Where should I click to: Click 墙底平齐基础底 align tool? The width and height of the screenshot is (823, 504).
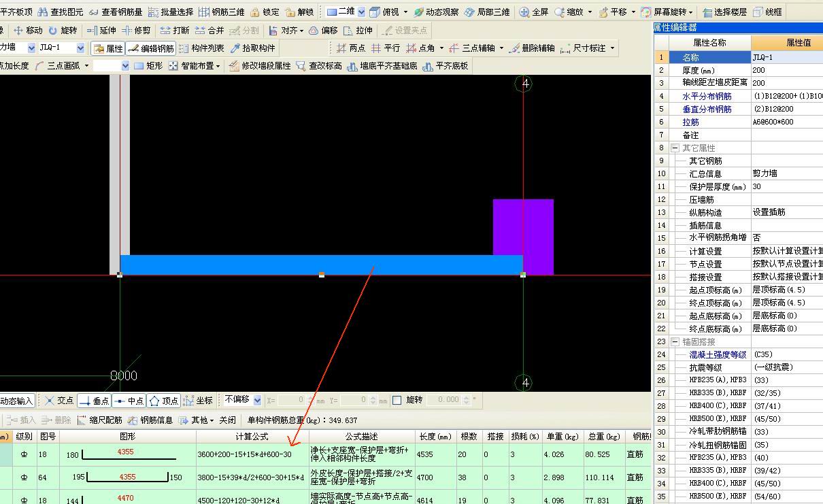[x=382, y=66]
